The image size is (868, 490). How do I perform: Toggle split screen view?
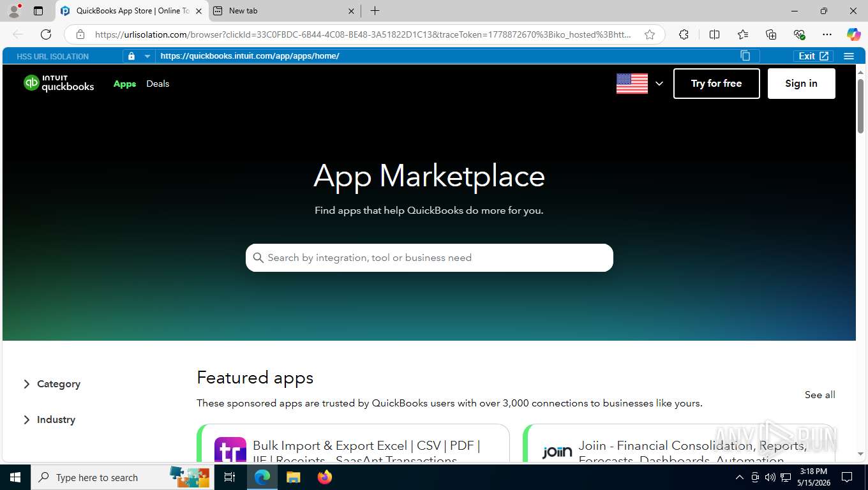714,34
